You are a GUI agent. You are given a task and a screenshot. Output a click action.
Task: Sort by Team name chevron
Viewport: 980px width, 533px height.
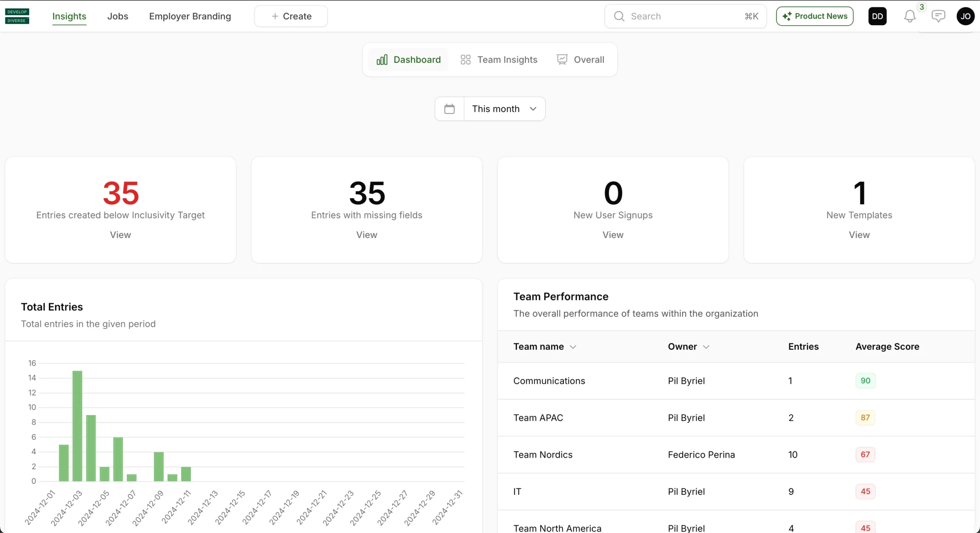573,347
